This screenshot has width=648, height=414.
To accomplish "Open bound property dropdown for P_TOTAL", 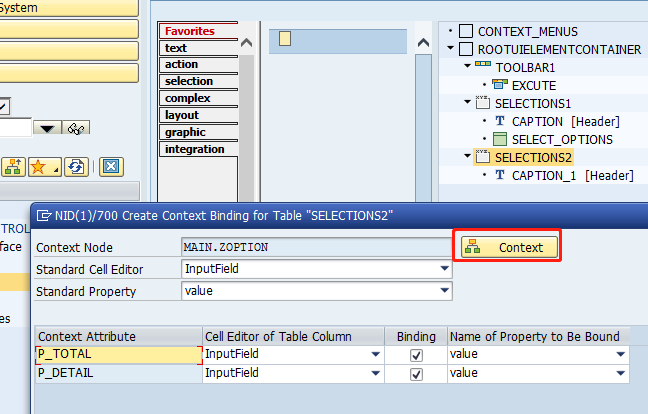I will click(x=620, y=354).
